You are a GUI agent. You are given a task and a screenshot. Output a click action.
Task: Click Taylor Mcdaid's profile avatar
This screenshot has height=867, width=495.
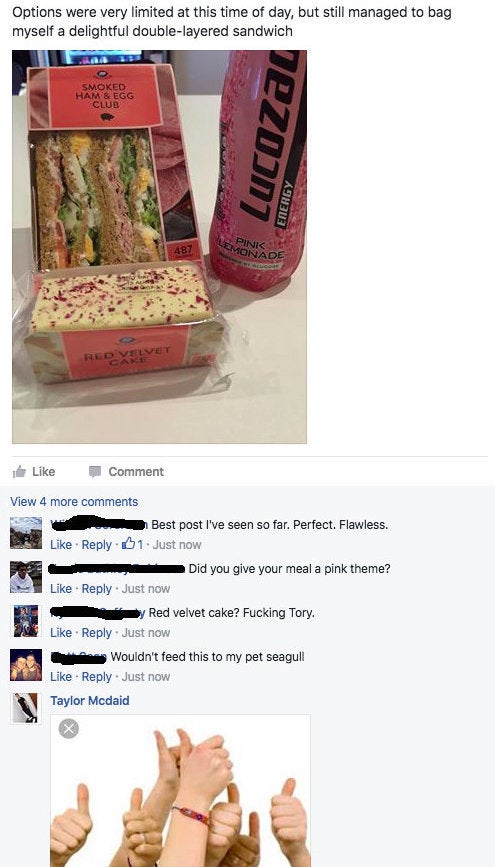click(26, 708)
